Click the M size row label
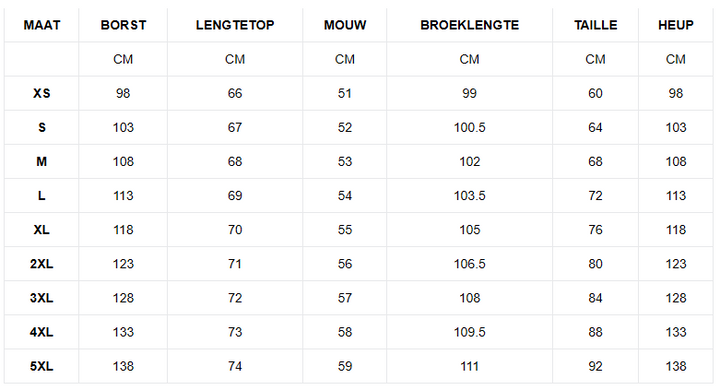Viewport: 720px width, 390px height. [42, 162]
